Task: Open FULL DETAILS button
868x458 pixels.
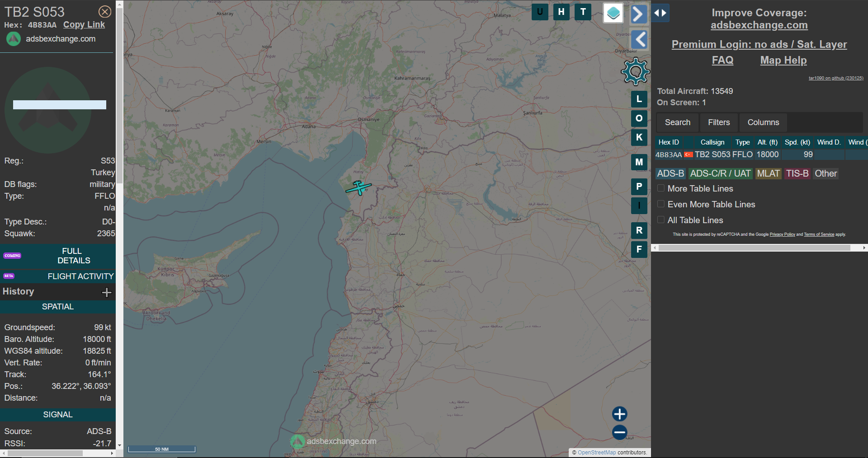Action: coord(58,256)
